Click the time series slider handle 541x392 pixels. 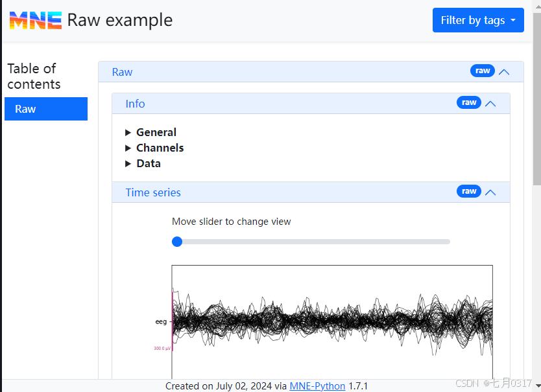click(177, 242)
